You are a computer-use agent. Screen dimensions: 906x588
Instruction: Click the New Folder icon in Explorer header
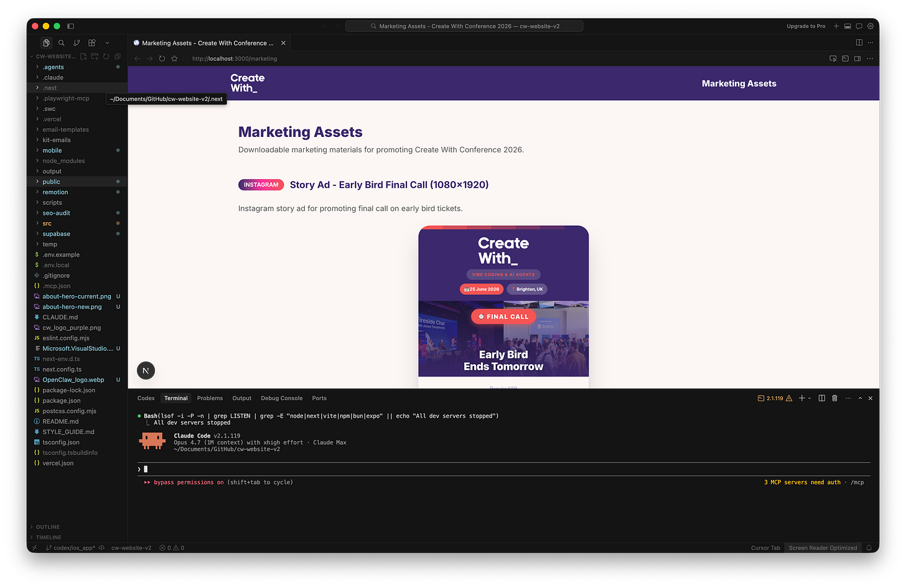95,56
